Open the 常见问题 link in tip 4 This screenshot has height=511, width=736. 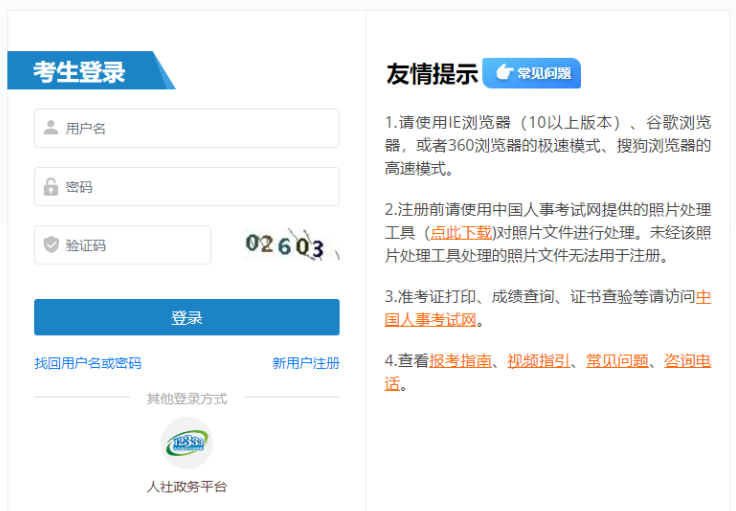[x=617, y=361]
